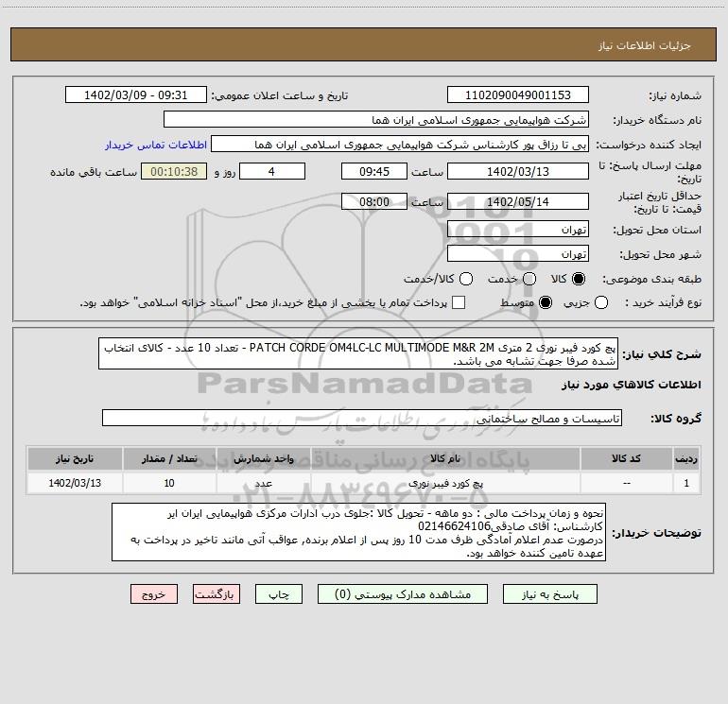The height and width of the screenshot is (704, 728).
Task: Click the توضیحات خریدار notes text area
Action: click(359, 533)
